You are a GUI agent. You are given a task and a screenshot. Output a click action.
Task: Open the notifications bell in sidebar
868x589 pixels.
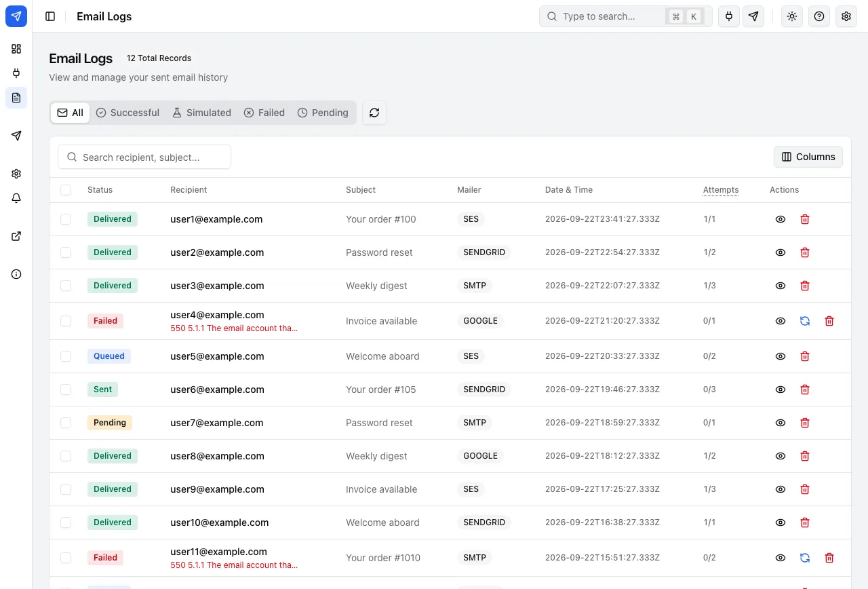16,198
